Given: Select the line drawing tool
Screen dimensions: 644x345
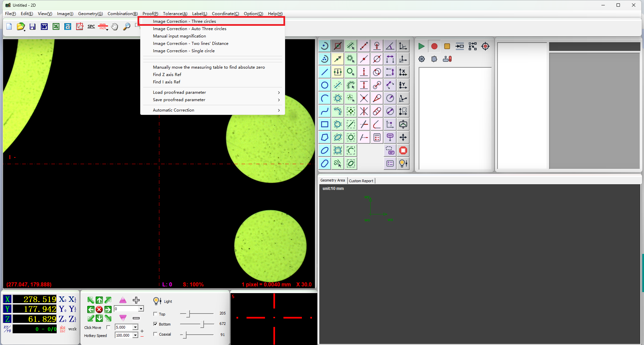Looking at the screenshot, I should pos(324,72).
